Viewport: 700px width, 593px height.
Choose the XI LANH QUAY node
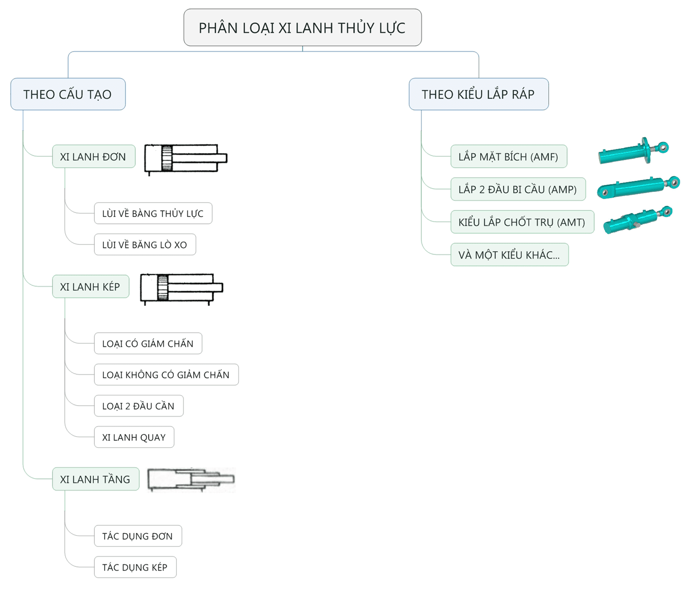(x=134, y=437)
